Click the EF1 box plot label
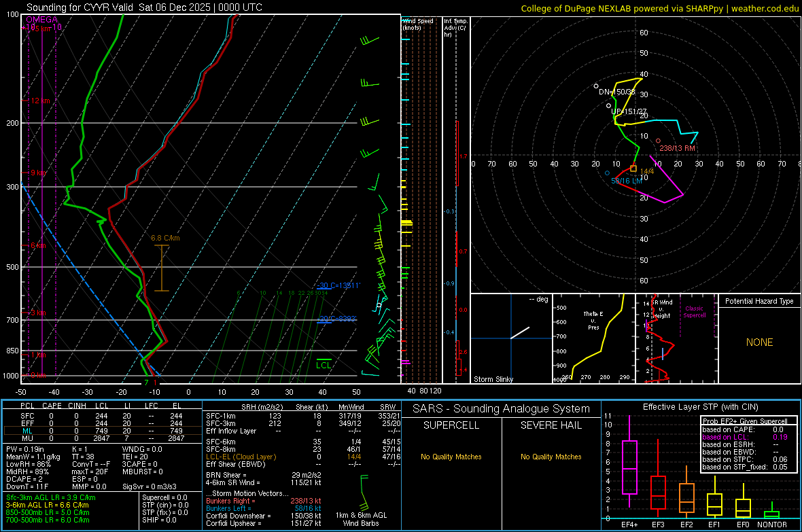The height and width of the screenshot is (532, 802). pyautogui.click(x=714, y=525)
